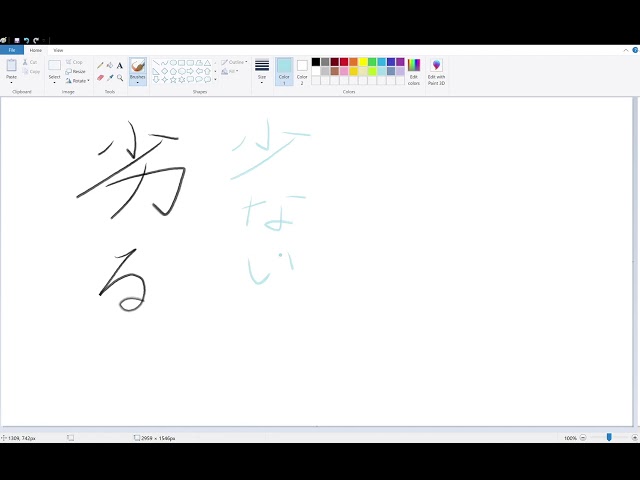Open the shape Outline dropdown
Screen dimensions: 640x480
click(x=234, y=62)
